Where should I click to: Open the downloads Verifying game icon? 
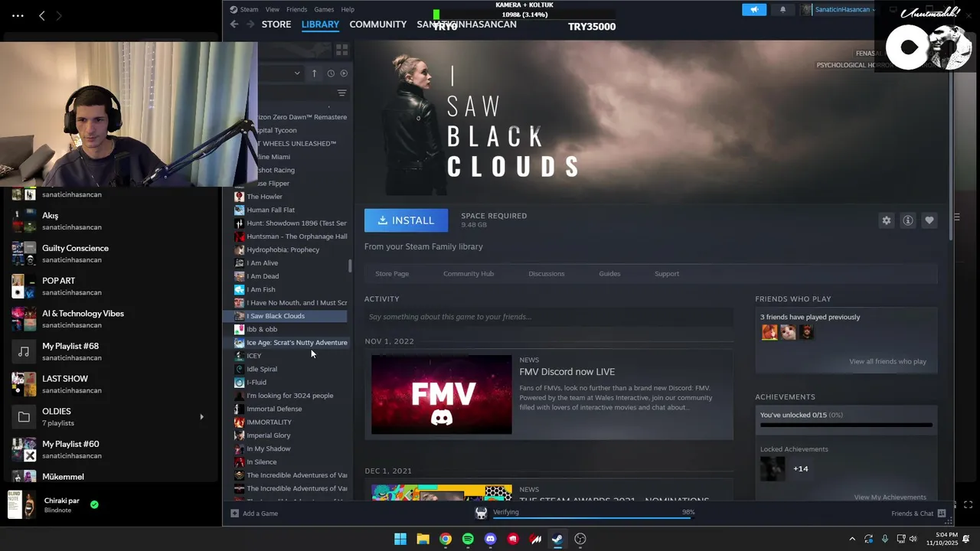point(481,513)
